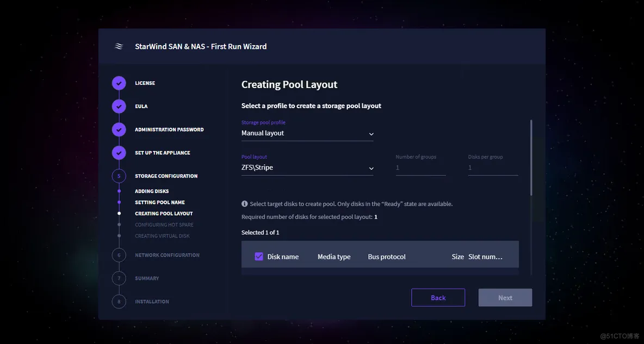The width and height of the screenshot is (644, 344).
Task: Sort by the Size column header
Action: tap(457, 257)
